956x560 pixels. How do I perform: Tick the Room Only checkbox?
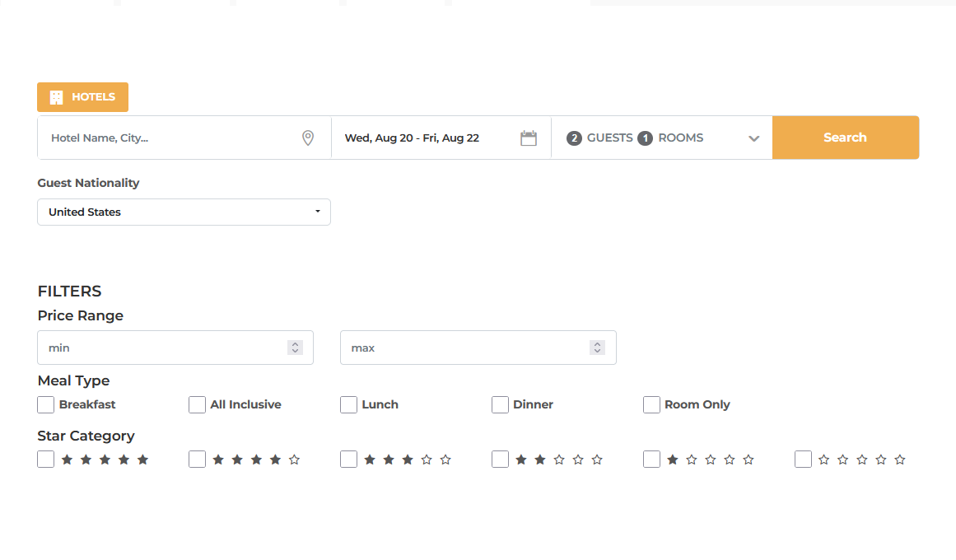[651, 405]
